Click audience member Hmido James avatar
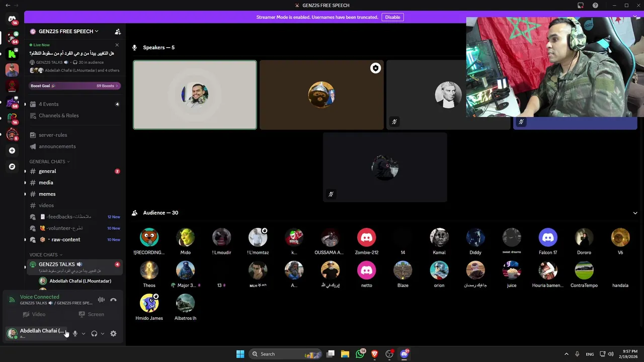This screenshot has height=362, width=644. tap(149, 303)
